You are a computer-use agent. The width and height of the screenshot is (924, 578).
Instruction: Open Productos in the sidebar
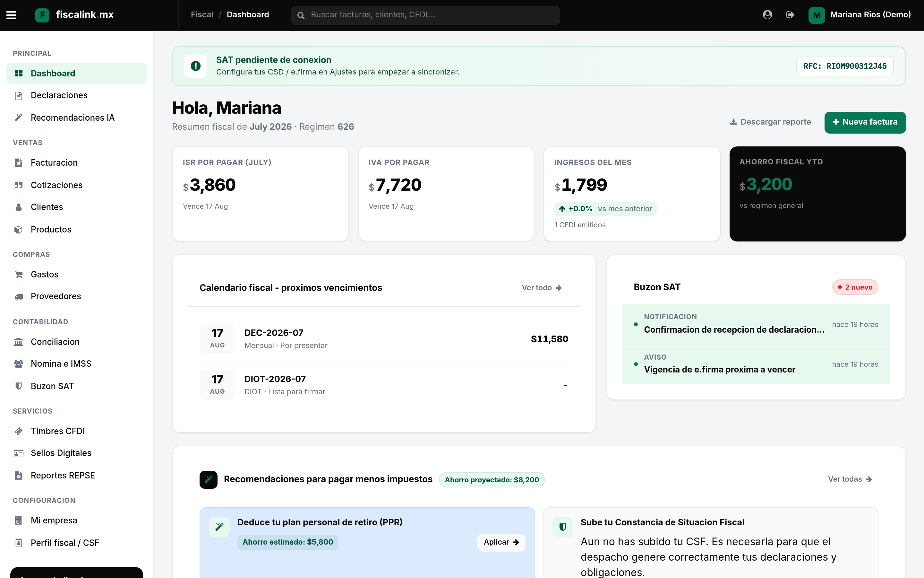(x=76, y=229)
